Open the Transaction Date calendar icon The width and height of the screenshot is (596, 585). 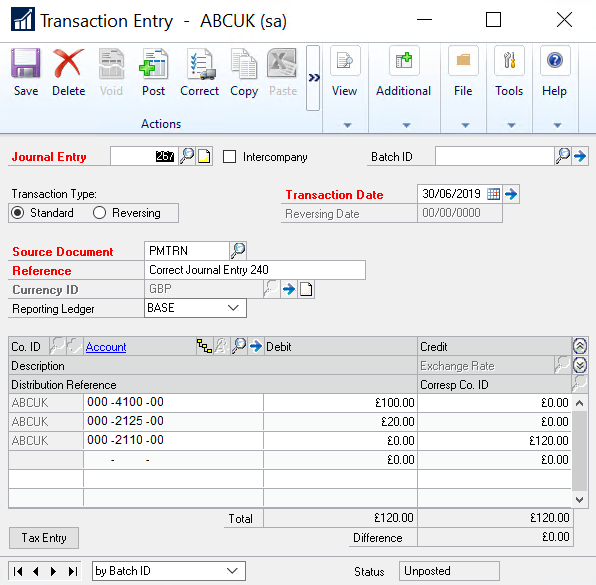493,194
